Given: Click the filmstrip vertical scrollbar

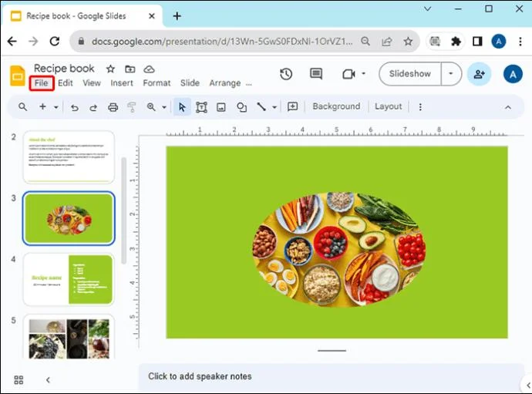Looking at the screenshot, I should click(124, 210).
